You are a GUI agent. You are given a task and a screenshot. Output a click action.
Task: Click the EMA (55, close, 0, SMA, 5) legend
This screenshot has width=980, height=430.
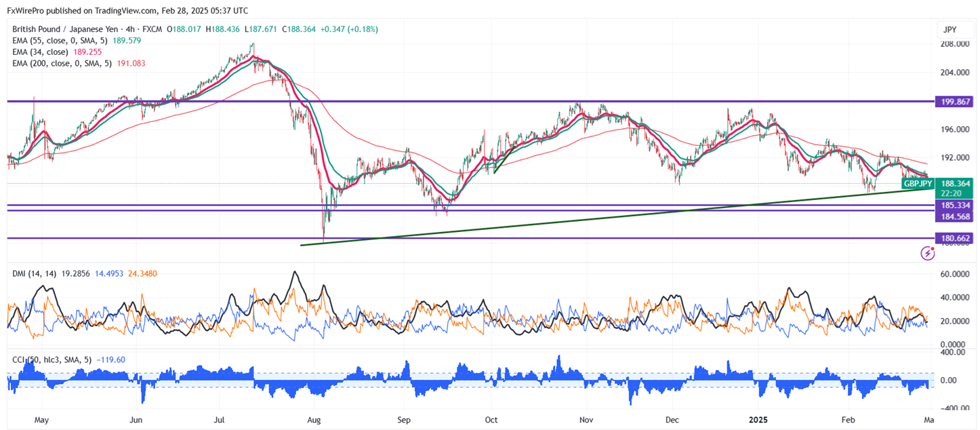60,41
